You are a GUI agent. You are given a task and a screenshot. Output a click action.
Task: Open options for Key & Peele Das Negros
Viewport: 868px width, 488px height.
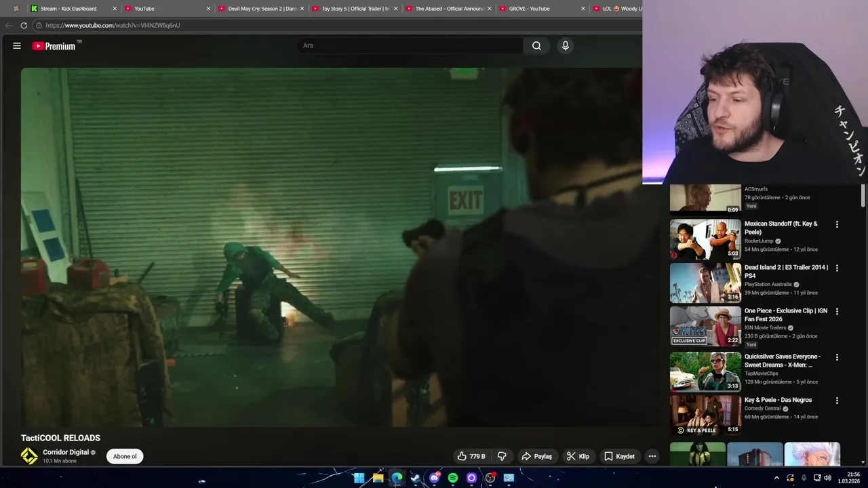(x=837, y=401)
